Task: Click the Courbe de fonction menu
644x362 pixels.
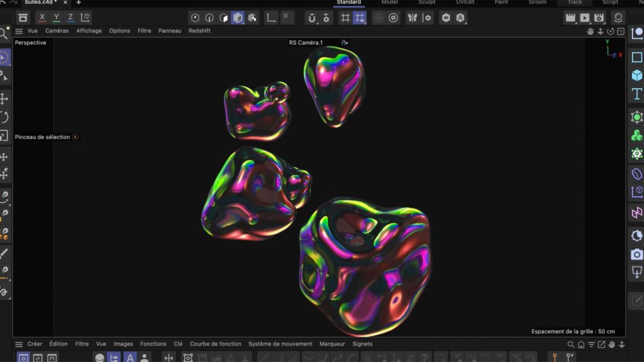Action: [215, 344]
